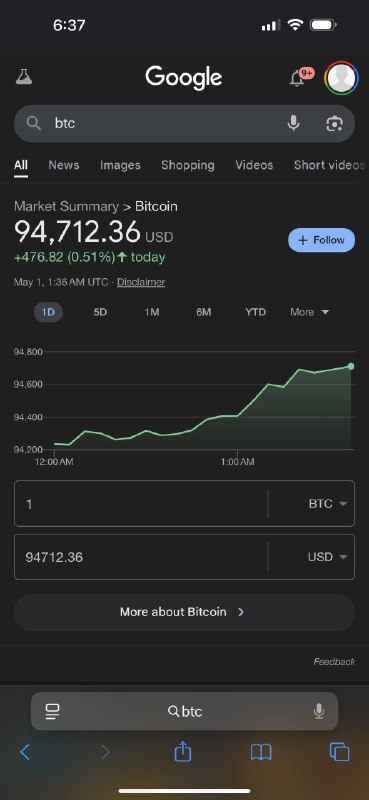Open Safari page settings reader icon

pyautogui.click(x=52, y=711)
